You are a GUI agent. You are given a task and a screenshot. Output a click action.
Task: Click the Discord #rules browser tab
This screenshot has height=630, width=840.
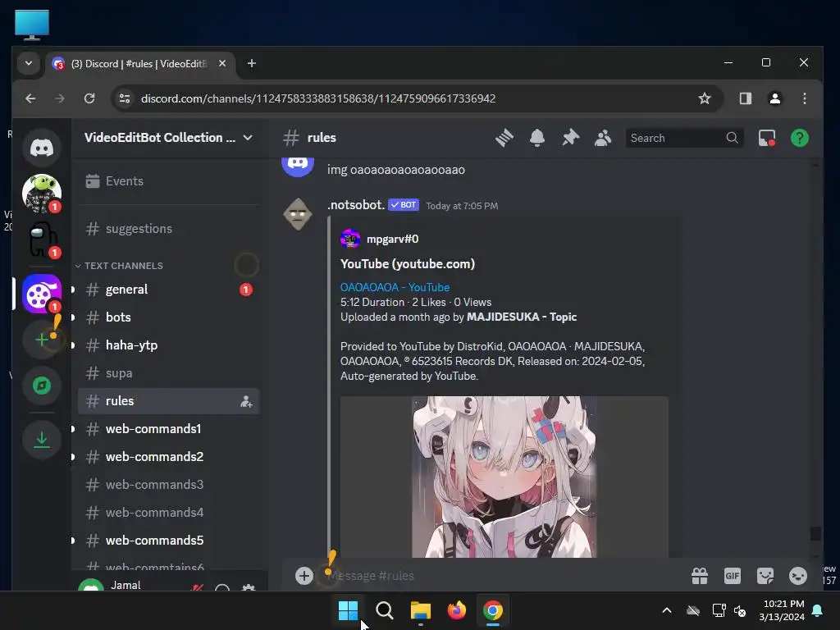click(139, 64)
